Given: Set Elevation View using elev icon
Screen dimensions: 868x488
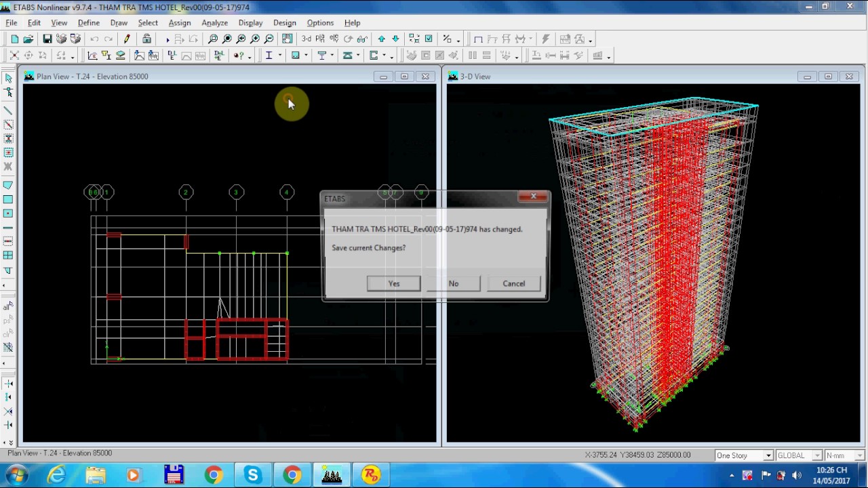Looking at the screenshot, I should point(334,39).
